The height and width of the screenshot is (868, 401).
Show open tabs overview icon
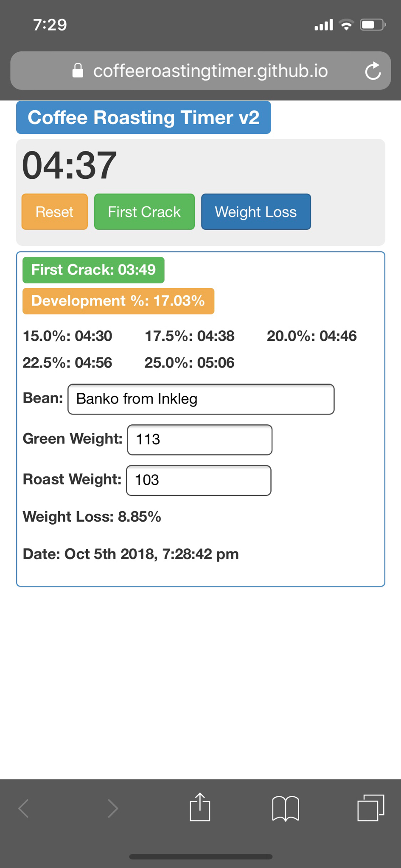371,808
